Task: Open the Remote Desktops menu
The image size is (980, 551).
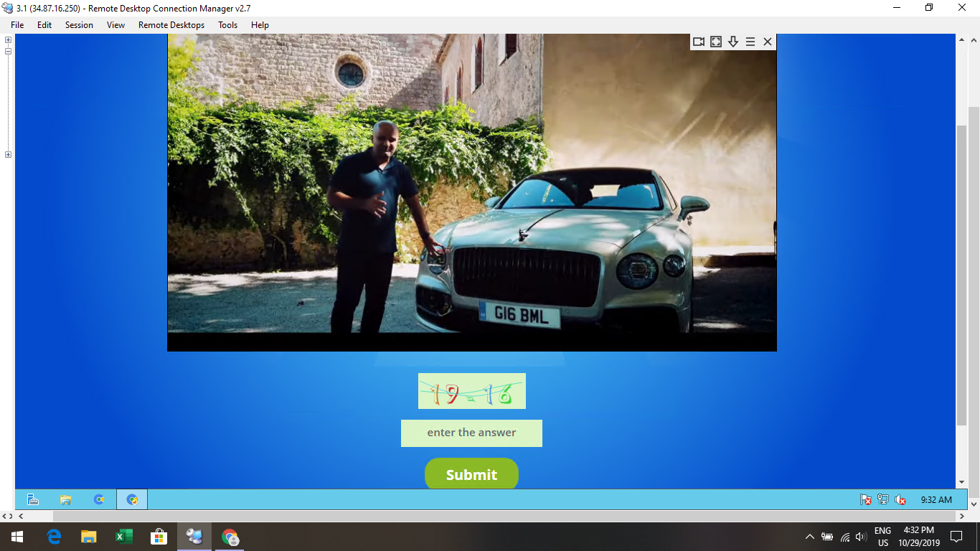Action: tap(171, 24)
